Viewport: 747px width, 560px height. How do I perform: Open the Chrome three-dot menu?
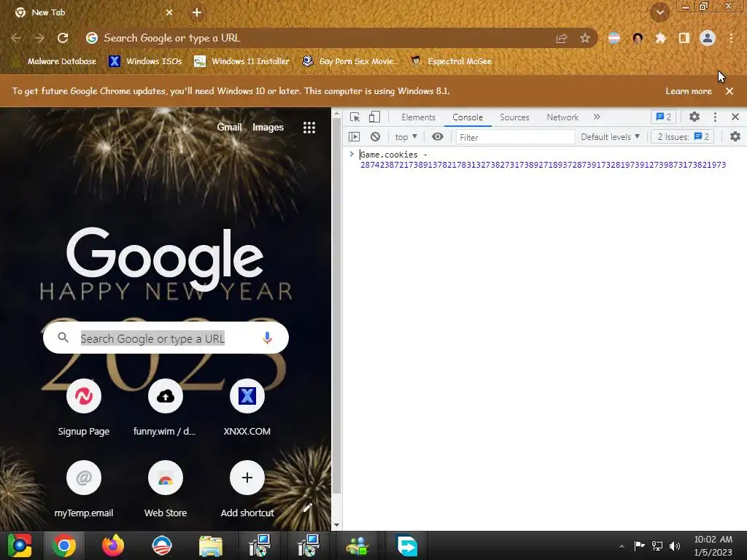731,38
